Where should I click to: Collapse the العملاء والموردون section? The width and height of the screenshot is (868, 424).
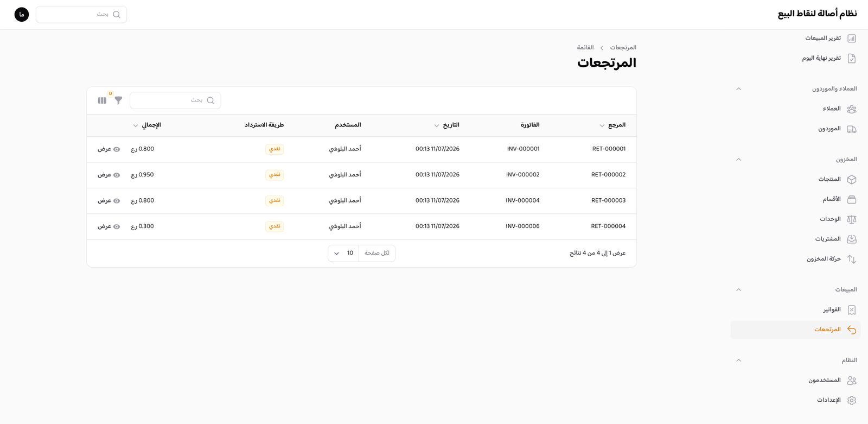738,89
